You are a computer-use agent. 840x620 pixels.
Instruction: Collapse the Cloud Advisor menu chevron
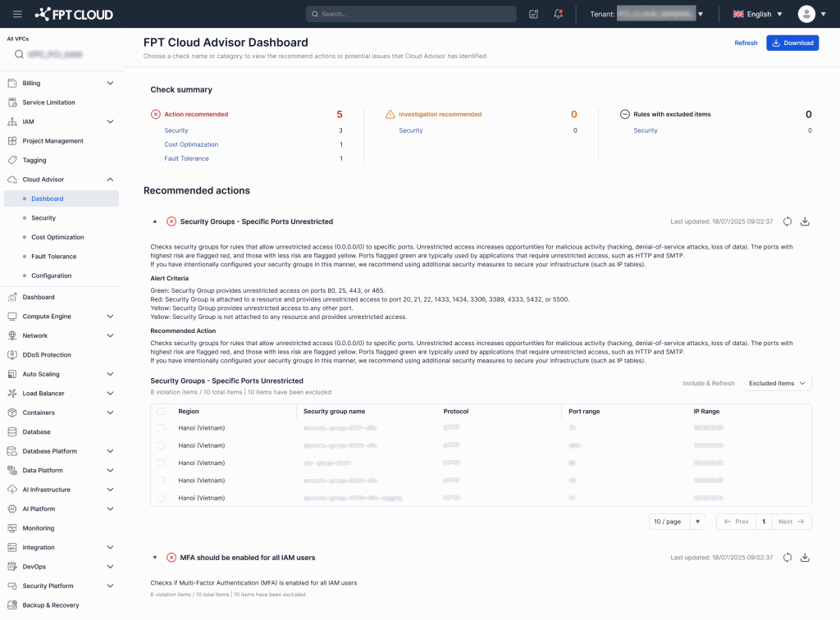[x=110, y=180]
